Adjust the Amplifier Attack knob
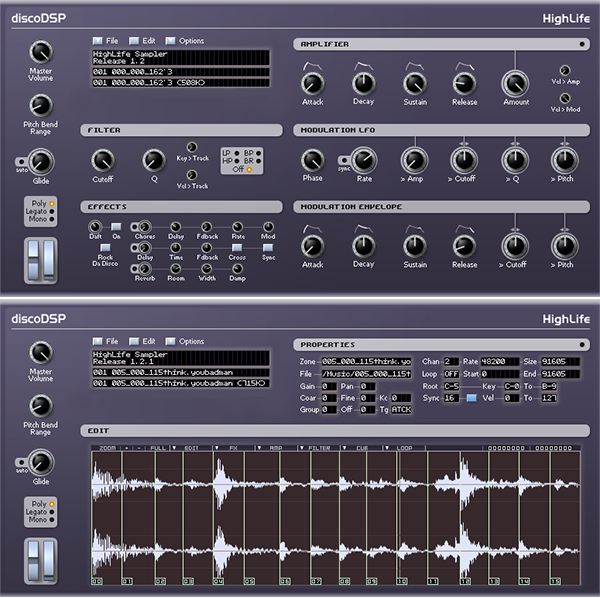Image resolution: width=600 pixels, height=598 pixels. pyautogui.click(x=313, y=84)
